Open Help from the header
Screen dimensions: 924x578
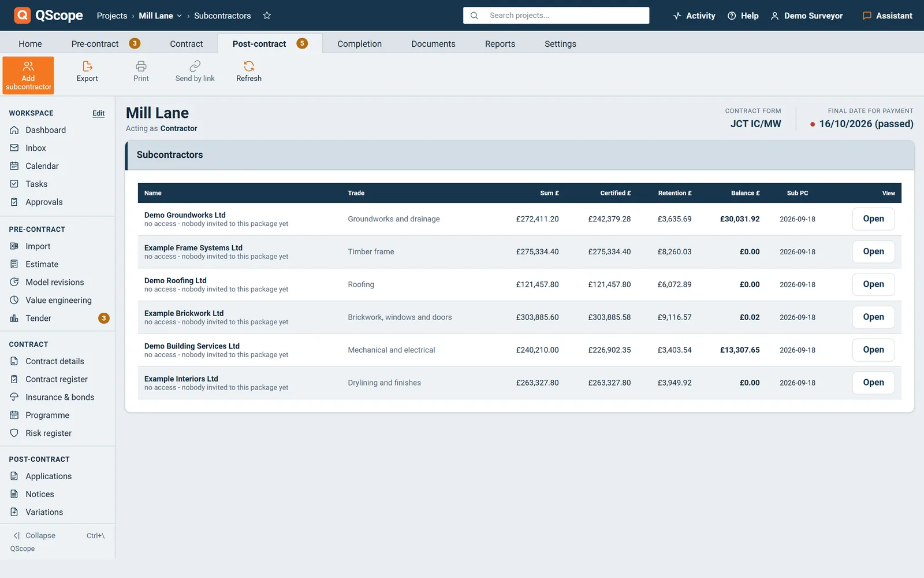click(x=743, y=16)
